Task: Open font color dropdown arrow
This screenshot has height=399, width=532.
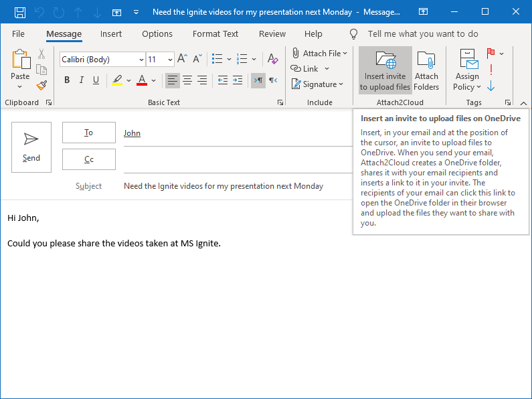Action: click(x=153, y=80)
